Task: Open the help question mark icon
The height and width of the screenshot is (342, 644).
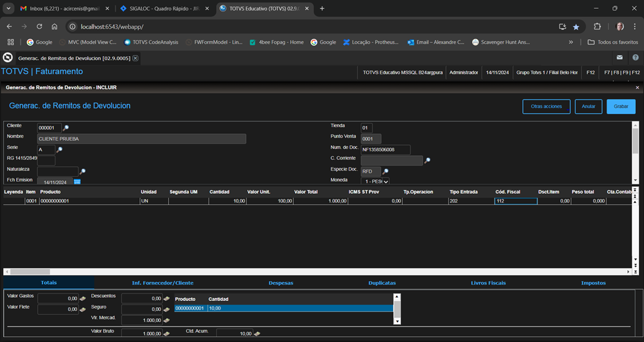Action: click(635, 58)
